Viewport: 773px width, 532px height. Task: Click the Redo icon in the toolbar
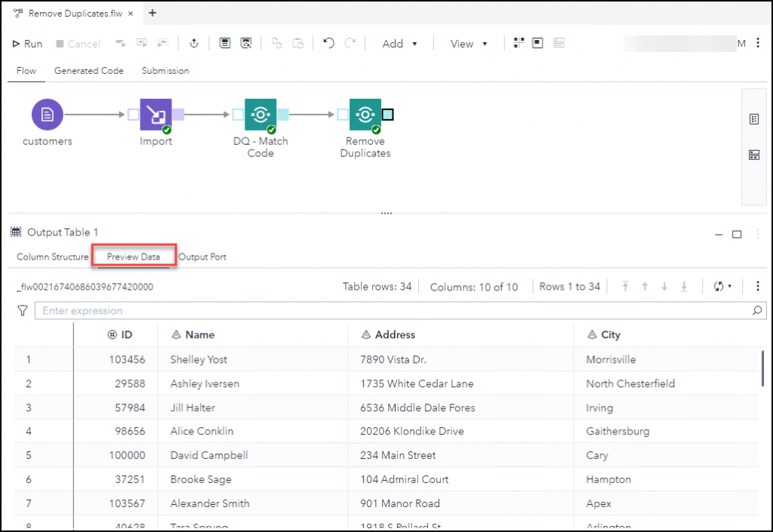[348, 43]
